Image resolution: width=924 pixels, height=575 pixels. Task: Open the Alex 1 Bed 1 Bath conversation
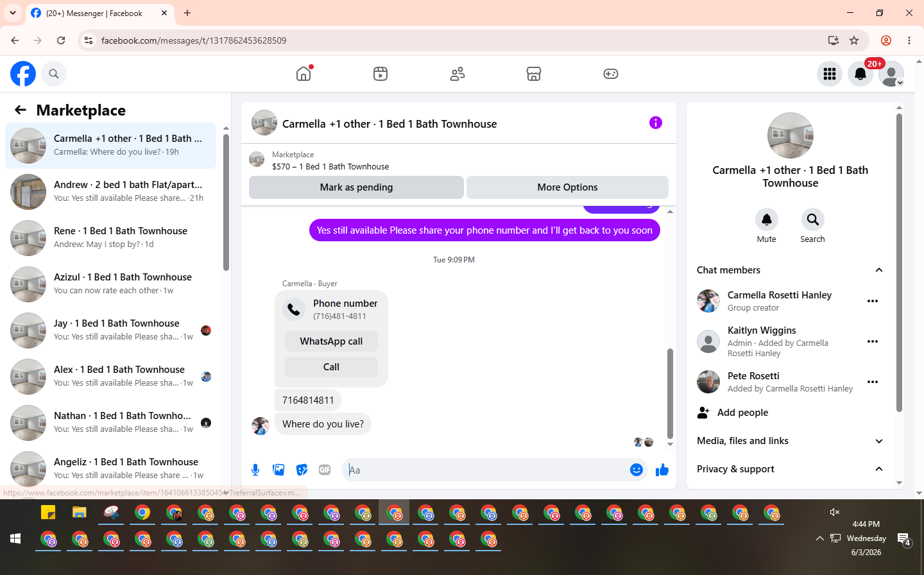tap(110, 377)
